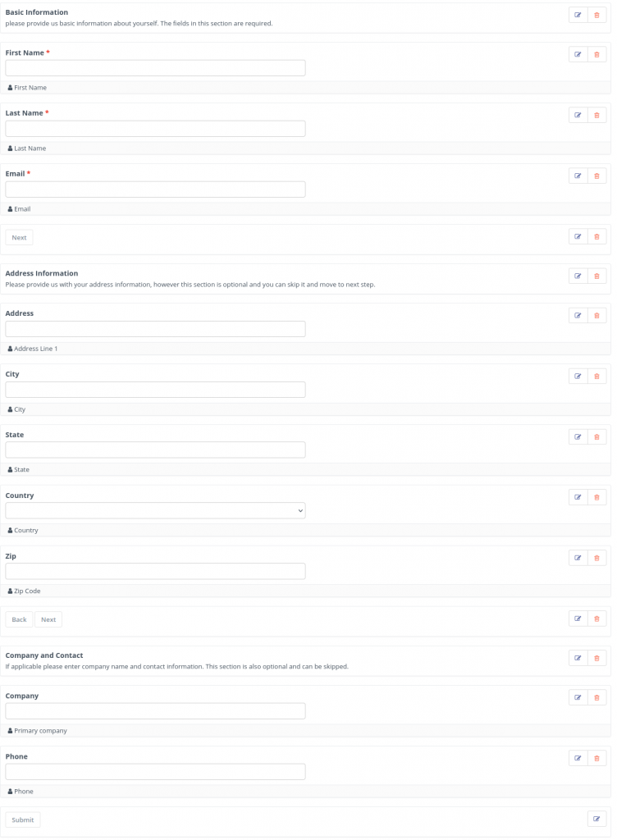The height and width of the screenshot is (840, 617).
Task: Click the Next button below Email
Action: [x=20, y=237]
